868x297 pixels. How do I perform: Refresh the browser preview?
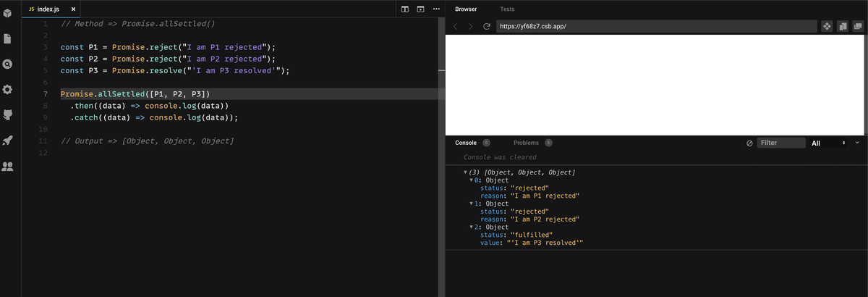487,27
